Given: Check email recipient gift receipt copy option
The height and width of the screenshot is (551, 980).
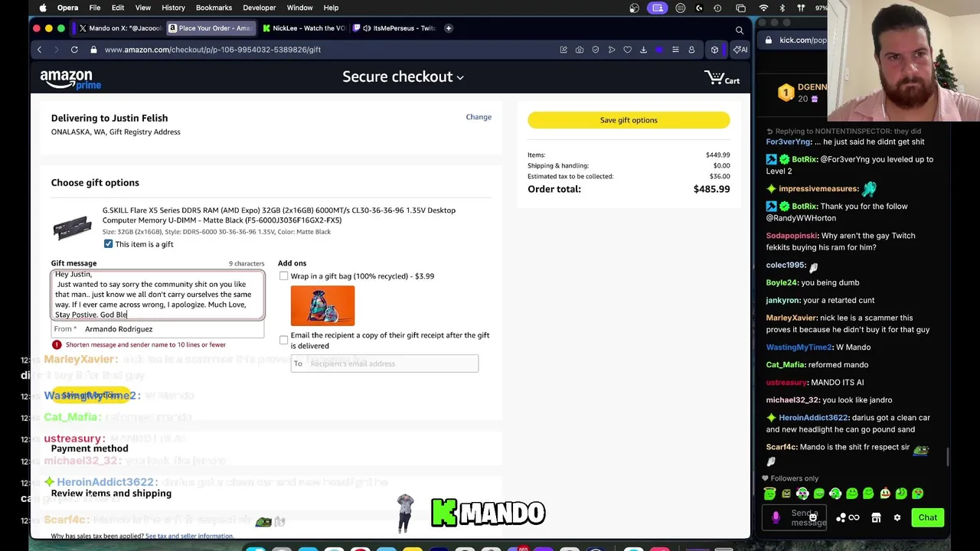Looking at the screenshot, I should click(283, 340).
